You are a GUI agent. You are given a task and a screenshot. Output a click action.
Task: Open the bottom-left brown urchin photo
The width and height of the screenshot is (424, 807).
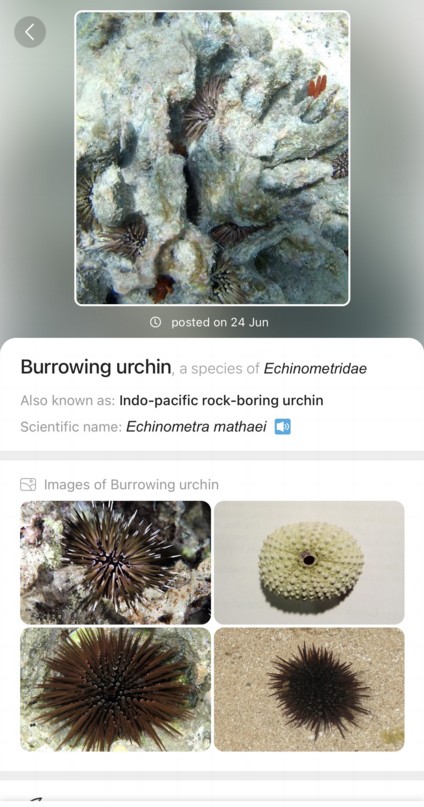tap(115, 689)
